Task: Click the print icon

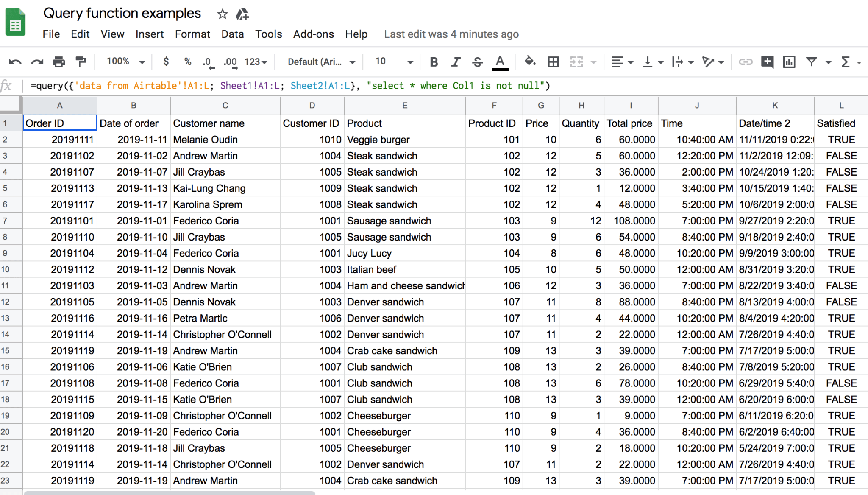Action: [x=58, y=62]
